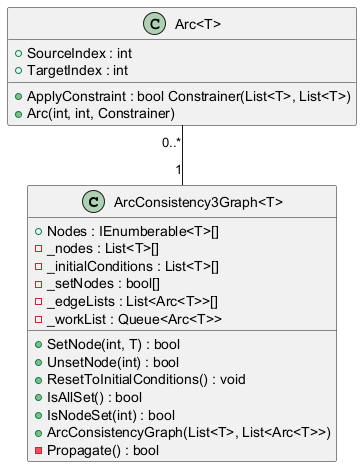362x467 pixels.
Task: Click the IsAllSet() : bool method
Action: coord(94,398)
